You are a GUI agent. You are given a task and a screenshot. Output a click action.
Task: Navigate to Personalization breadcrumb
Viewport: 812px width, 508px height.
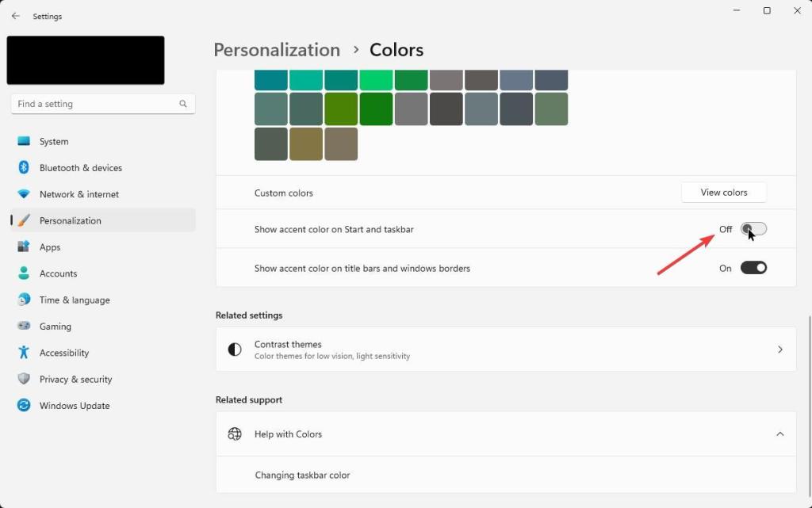[277, 50]
